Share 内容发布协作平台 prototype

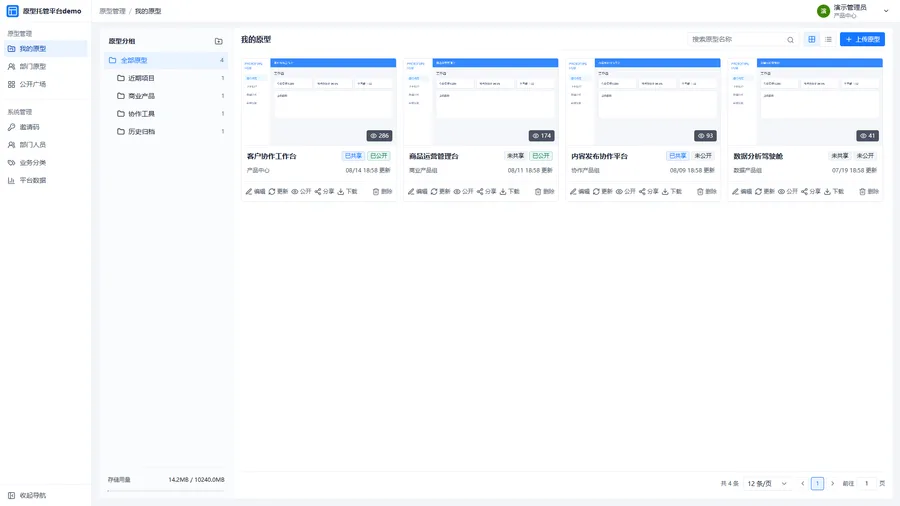click(649, 192)
